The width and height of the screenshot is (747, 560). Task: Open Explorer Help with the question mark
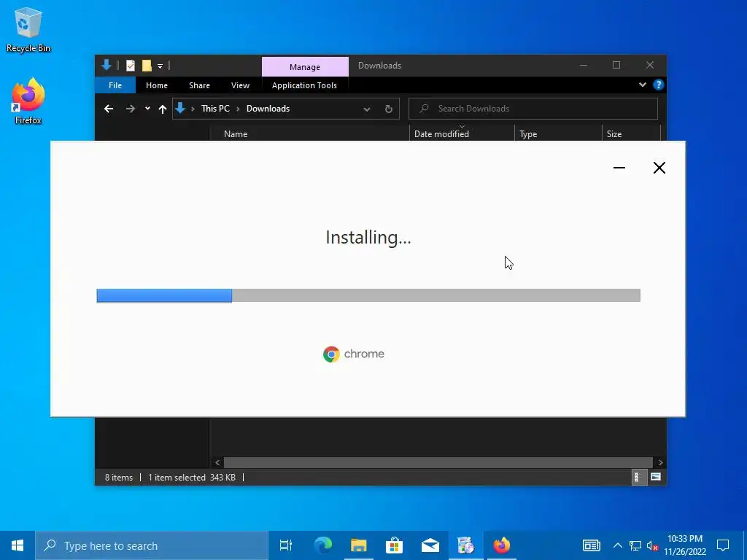(x=659, y=85)
